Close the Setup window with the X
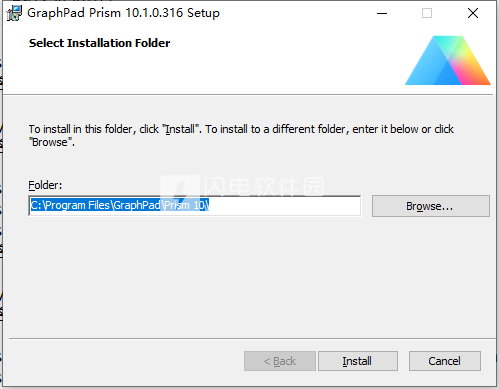 (x=473, y=13)
